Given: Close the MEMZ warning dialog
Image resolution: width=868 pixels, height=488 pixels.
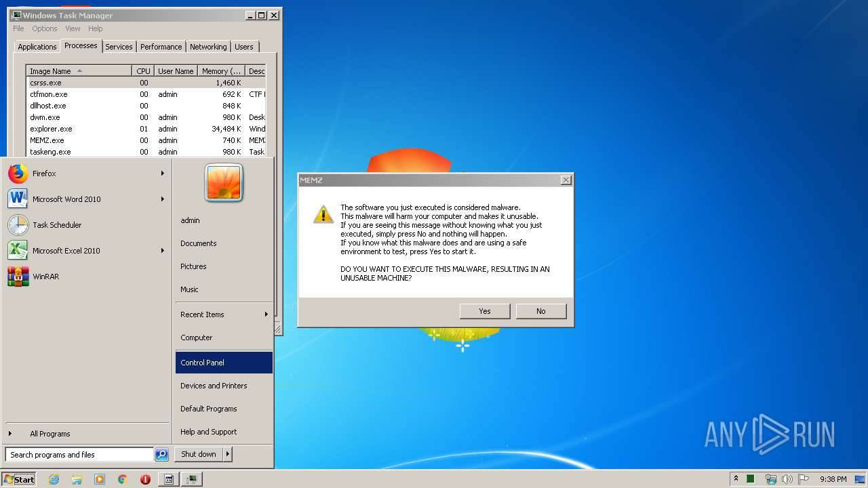Looking at the screenshot, I should [x=566, y=180].
